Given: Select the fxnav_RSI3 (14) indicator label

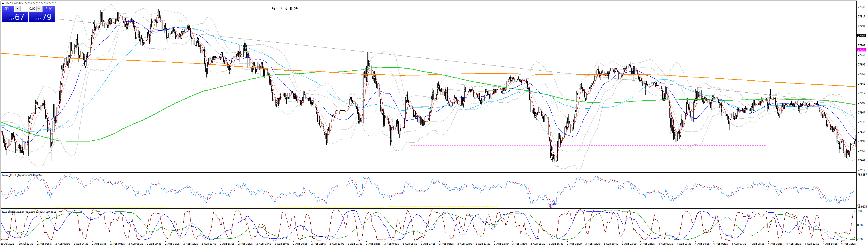Looking at the screenshot, I should click(12, 175).
